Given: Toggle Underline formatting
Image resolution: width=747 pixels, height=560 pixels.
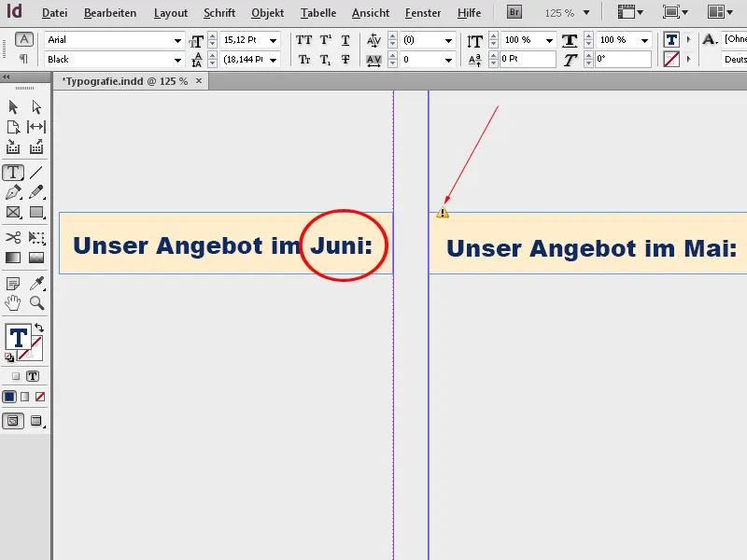Looking at the screenshot, I should pyautogui.click(x=345, y=40).
